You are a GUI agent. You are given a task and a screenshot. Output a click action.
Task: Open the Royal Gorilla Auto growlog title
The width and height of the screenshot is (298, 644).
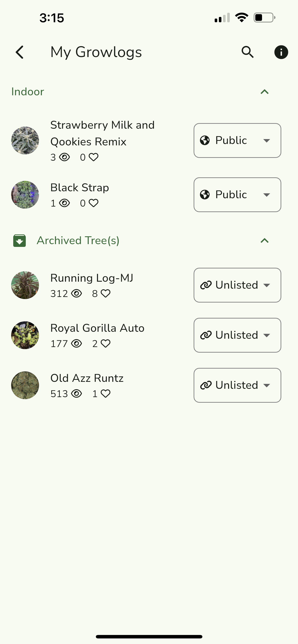(97, 328)
